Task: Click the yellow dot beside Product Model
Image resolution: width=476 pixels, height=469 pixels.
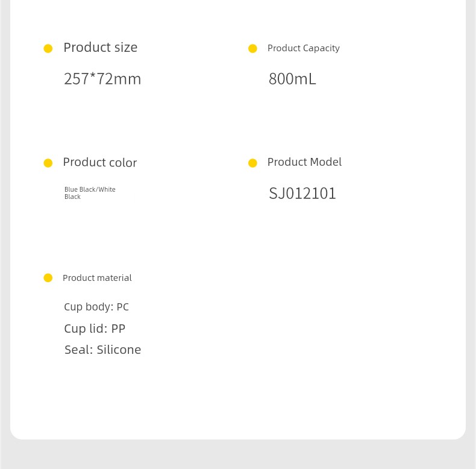Action: pyautogui.click(x=252, y=163)
